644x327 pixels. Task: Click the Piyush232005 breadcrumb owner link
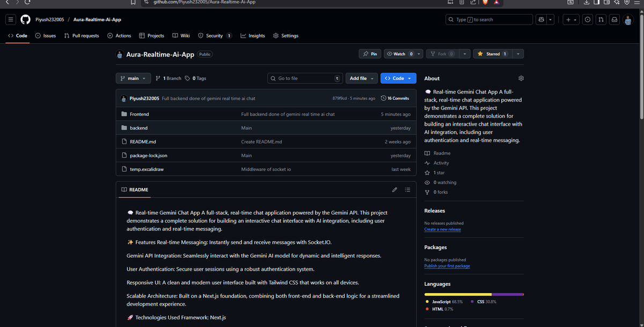[50, 19]
